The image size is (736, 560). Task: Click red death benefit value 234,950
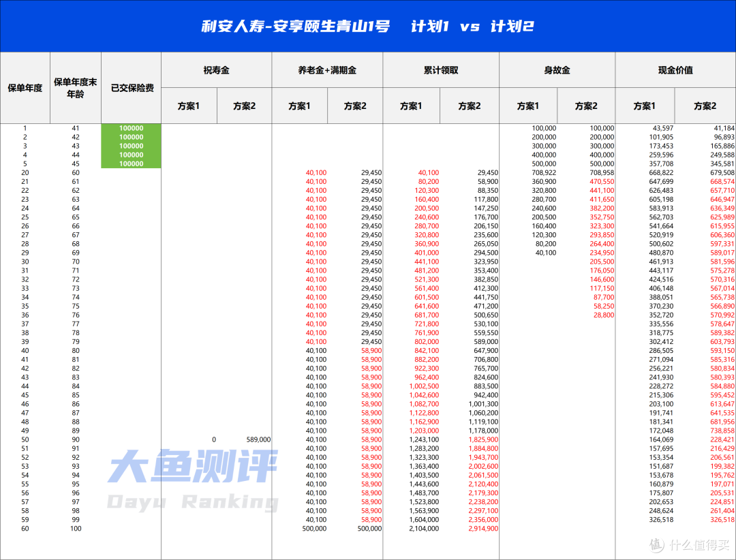(x=602, y=253)
